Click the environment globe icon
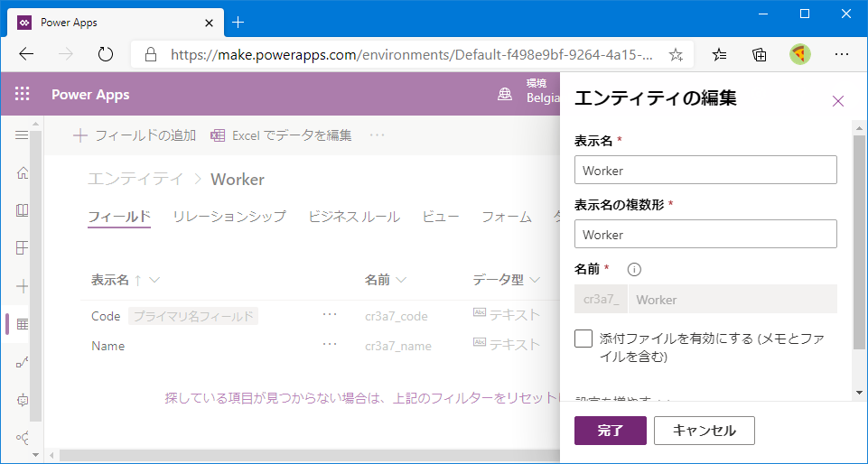 [505, 94]
